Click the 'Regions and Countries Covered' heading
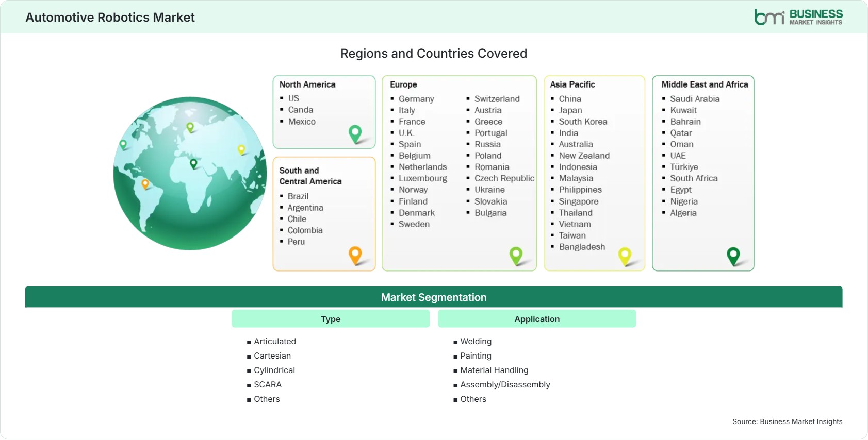The height and width of the screenshot is (440, 868). [434, 54]
